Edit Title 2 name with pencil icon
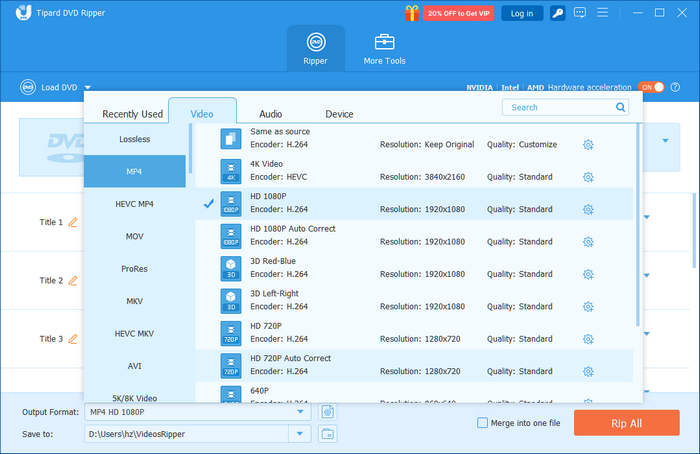Screen dimensions: 700x454 coord(73,280)
